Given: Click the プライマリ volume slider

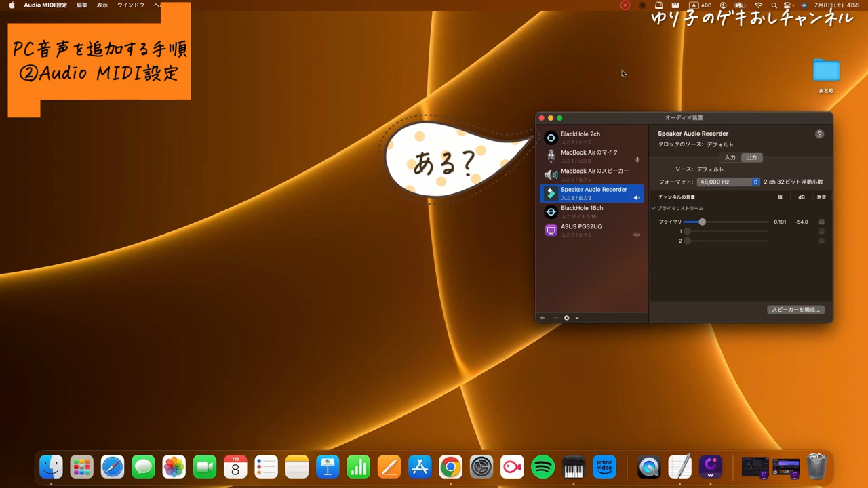Looking at the screenshot, I should 726,222.
